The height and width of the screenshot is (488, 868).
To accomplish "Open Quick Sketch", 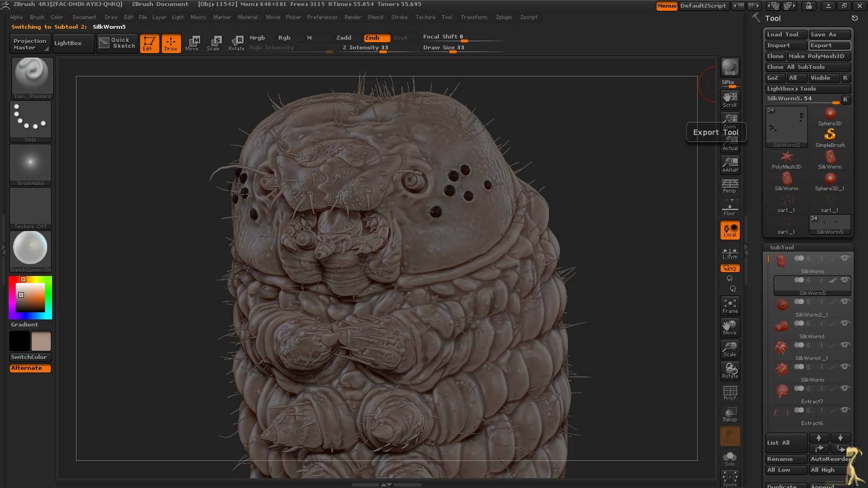I will [x=118, y=43].
